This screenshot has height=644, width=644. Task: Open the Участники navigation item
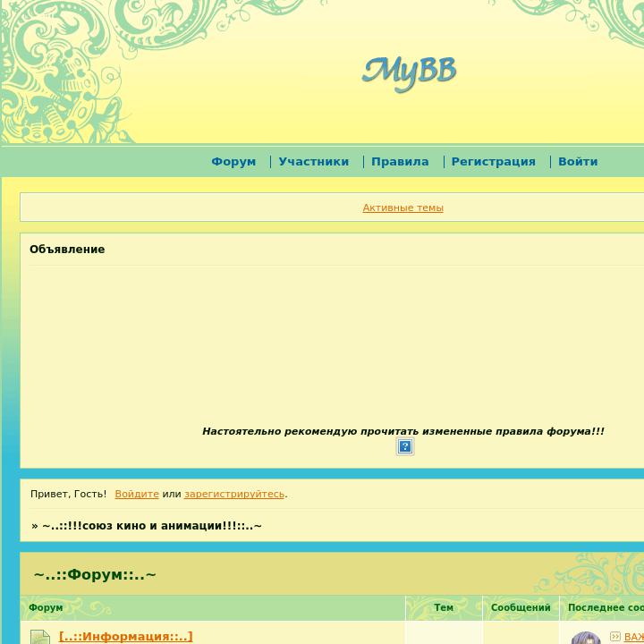pos(314,162)
